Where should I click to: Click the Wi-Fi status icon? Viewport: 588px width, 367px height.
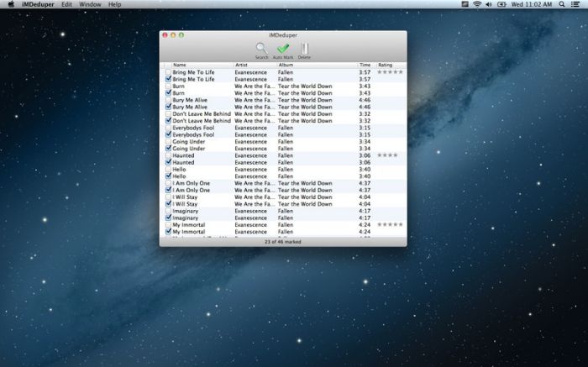tap(477, 4)
